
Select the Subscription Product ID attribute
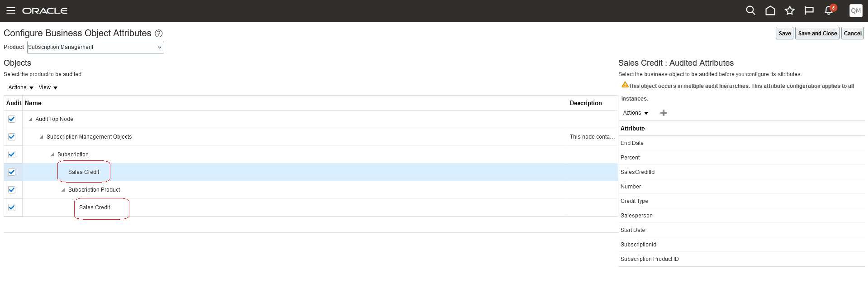[650, 259]
